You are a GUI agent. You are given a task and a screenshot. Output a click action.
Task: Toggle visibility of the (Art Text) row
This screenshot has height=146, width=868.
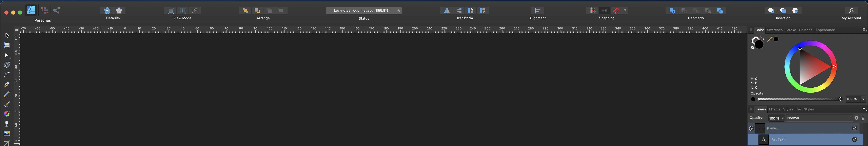pos(854,139)
